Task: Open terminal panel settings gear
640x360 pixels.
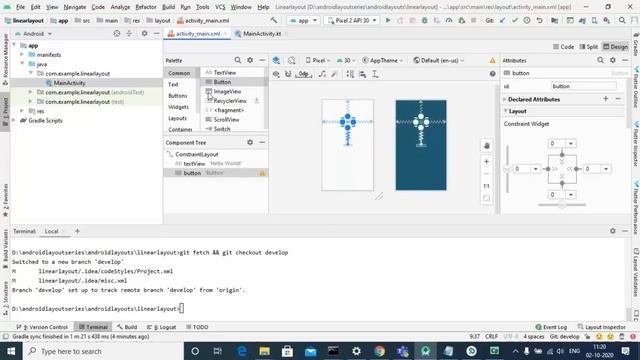Action: (x=613, y=231)
